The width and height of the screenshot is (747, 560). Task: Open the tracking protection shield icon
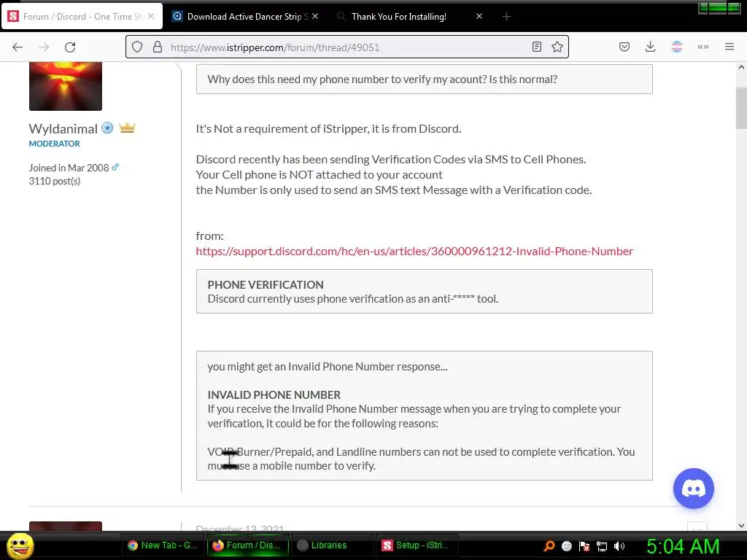coord(137,47)
